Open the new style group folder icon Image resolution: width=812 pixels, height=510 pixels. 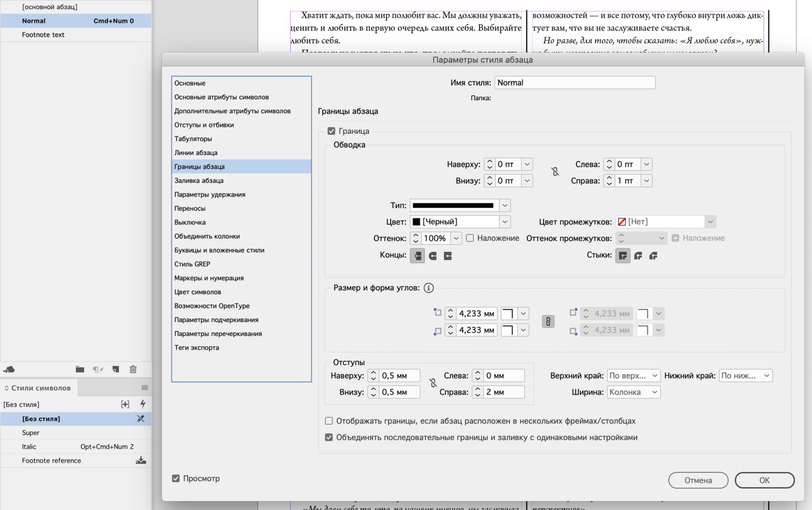pos(80,369)
